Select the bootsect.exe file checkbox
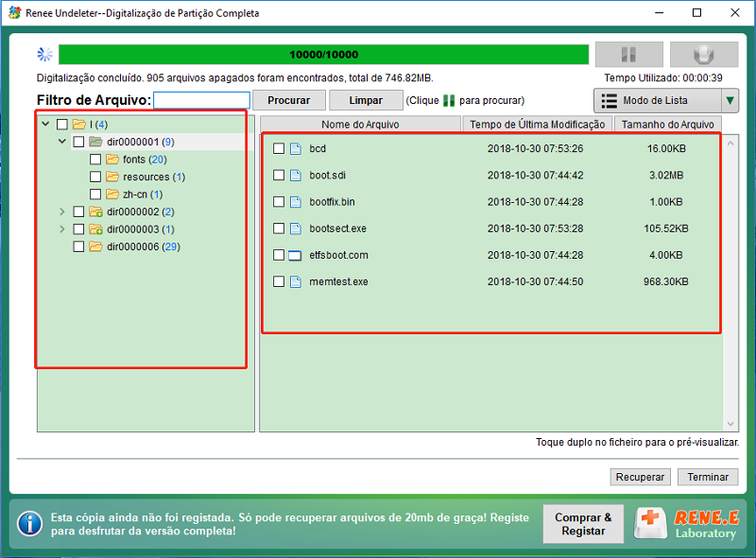Image resolution: width=756 pixels, height=558 pixels. click(279, 228)
